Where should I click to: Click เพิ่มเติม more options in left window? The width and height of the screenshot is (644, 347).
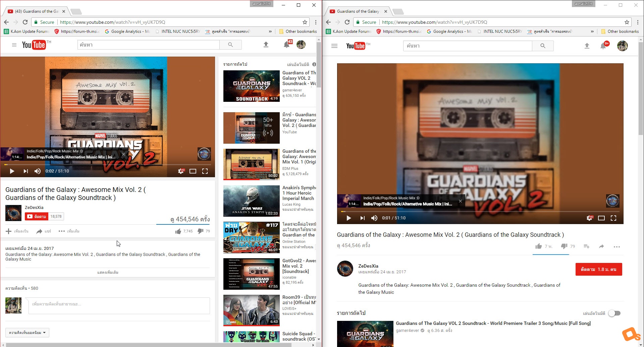[69, 231]
